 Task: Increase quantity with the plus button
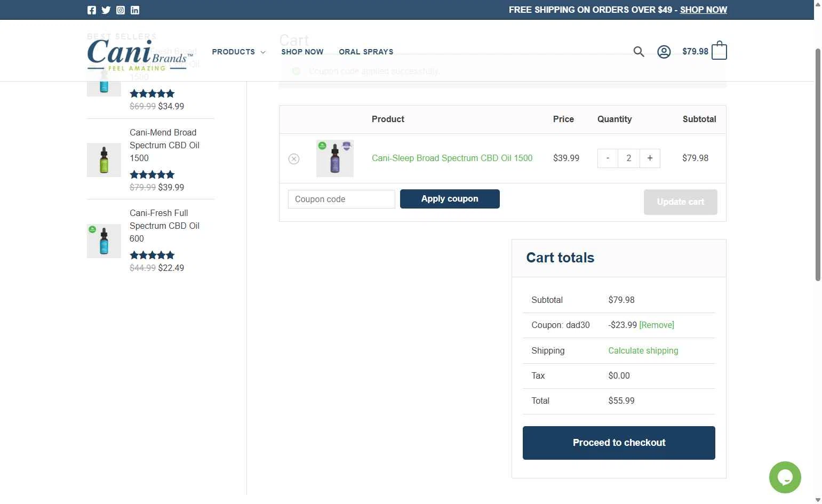650,158
